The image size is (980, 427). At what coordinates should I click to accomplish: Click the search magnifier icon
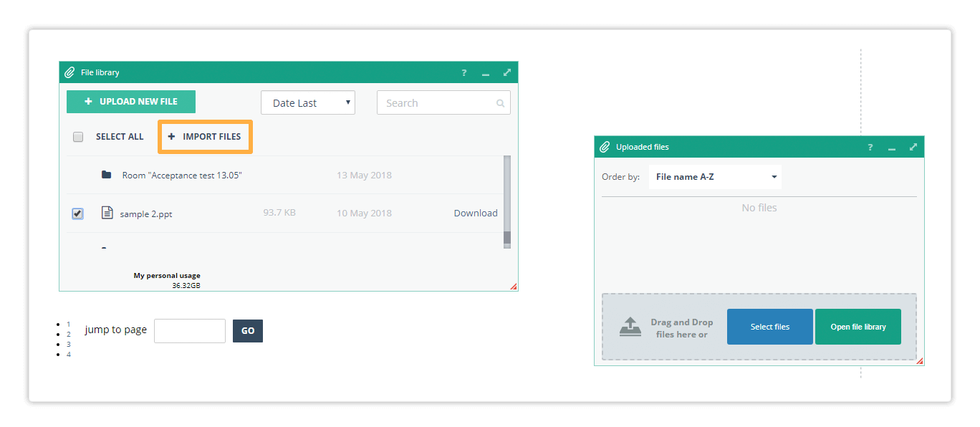tap(500, 103)
